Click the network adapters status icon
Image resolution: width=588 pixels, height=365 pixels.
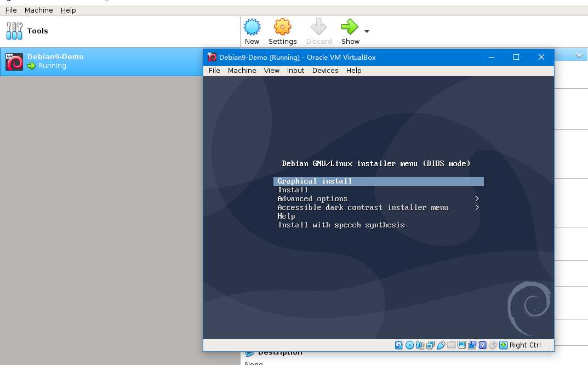[x=430, y=345]
